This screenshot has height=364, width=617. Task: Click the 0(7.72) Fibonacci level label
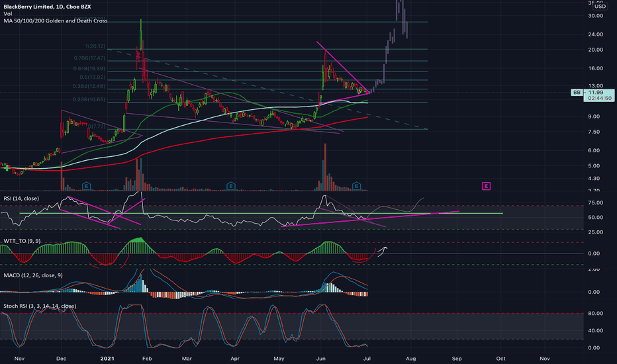(97, 126)
